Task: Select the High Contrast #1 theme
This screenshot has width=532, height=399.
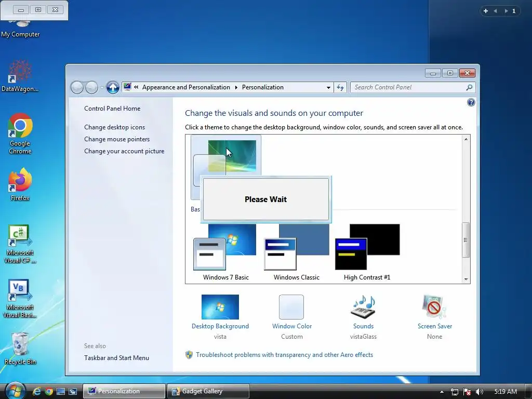Action: (367, 252)
